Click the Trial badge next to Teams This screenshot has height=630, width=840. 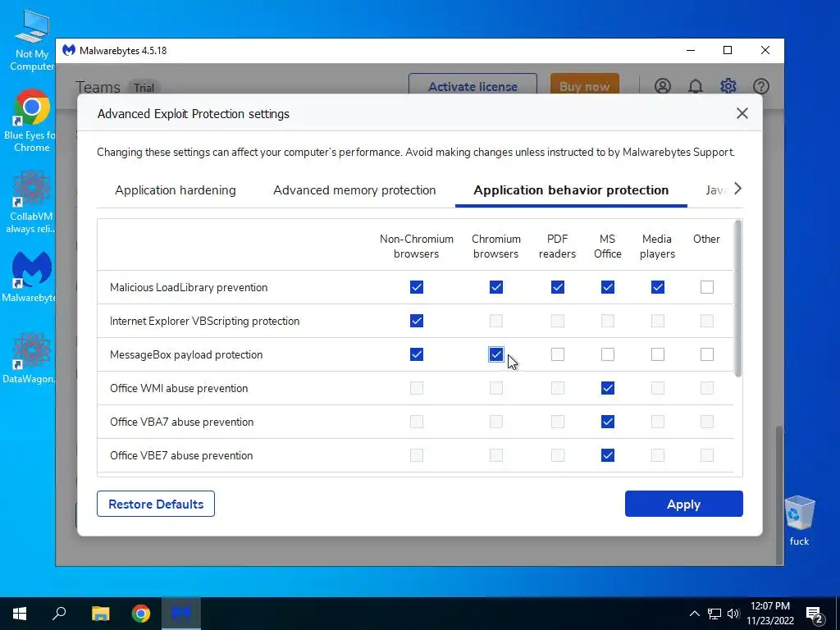point(144,87)
